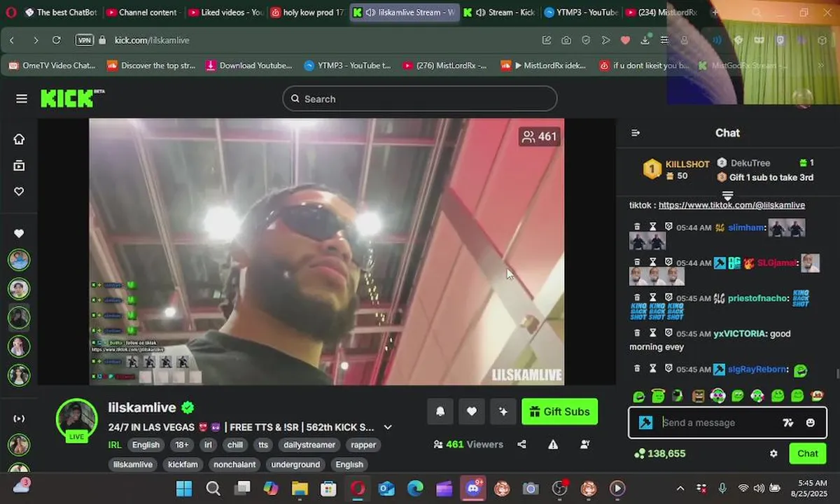Timeout slimham using the hourglass icon
The width and height of the screenshot is (840, 504).
click(652, 227)
